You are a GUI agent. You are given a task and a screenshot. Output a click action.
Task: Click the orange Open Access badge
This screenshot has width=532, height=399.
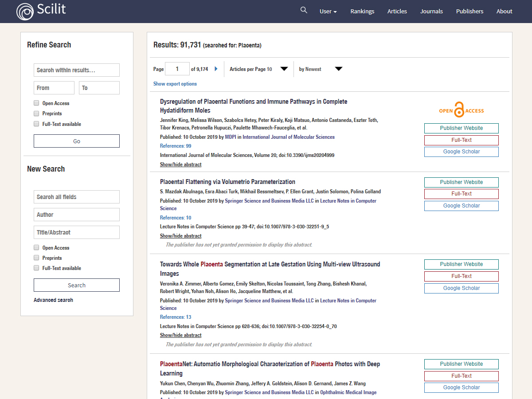click(x=461, y=110)
